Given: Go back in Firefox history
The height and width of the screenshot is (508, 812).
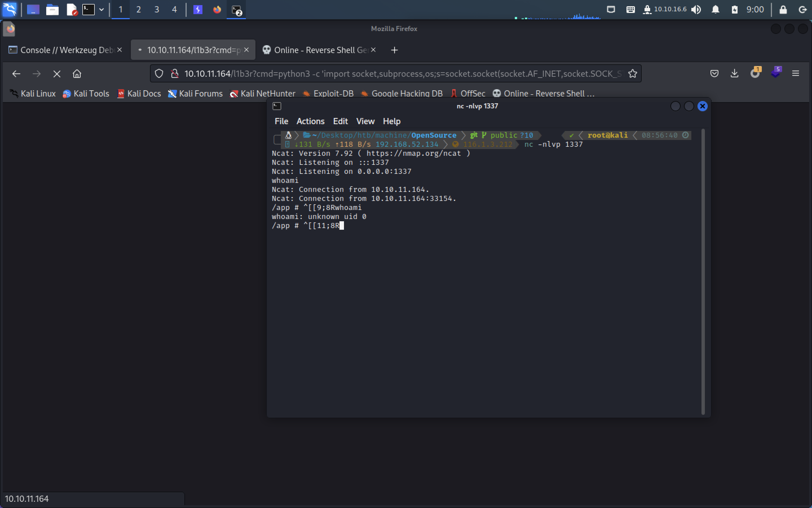Looking at the screenshot, I should coord(16,74).
